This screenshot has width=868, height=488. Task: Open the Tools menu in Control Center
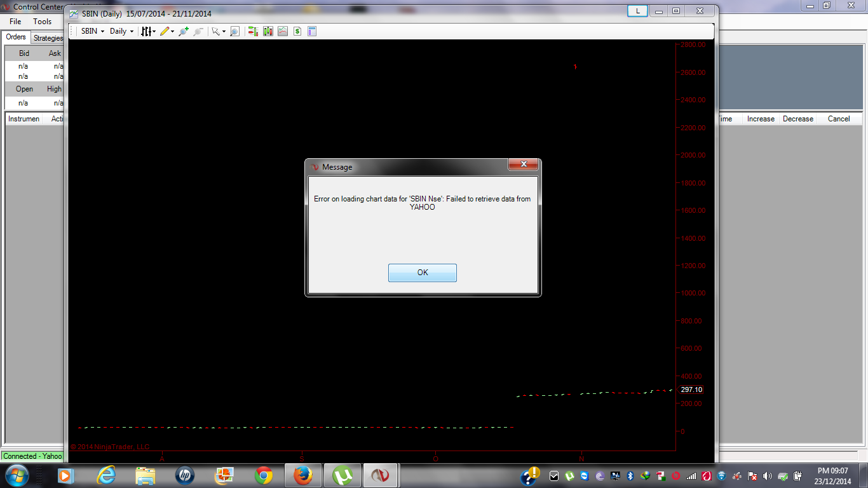(43, 22)
